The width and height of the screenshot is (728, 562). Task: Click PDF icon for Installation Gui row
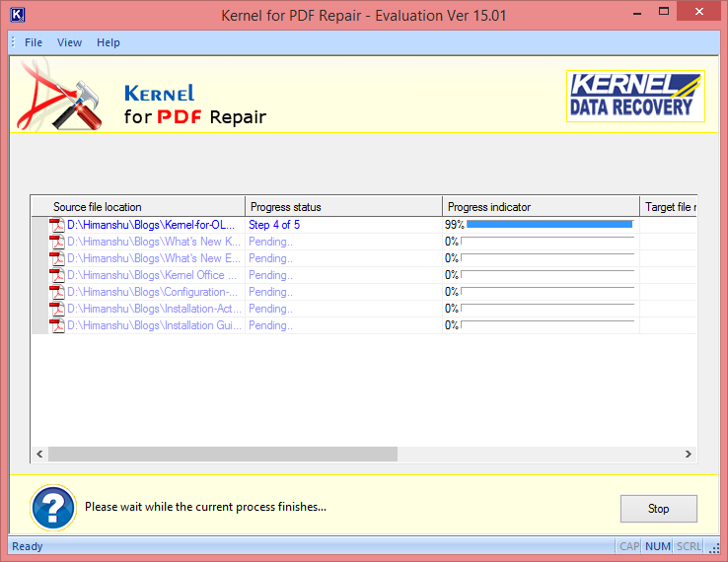[57, 325]
